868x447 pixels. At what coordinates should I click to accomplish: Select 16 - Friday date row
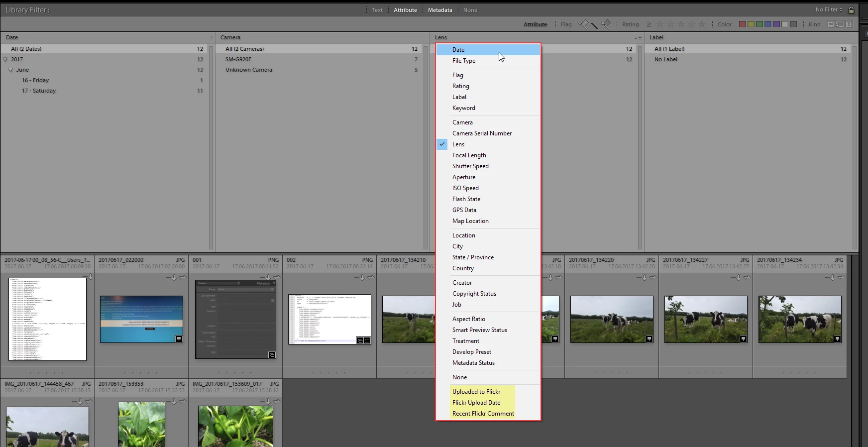coord(104,80)
